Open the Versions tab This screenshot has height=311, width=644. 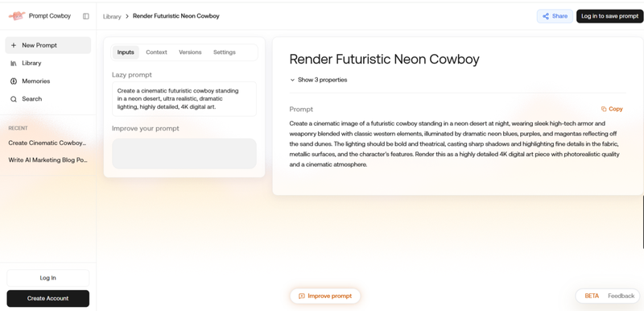pos(190,52)
